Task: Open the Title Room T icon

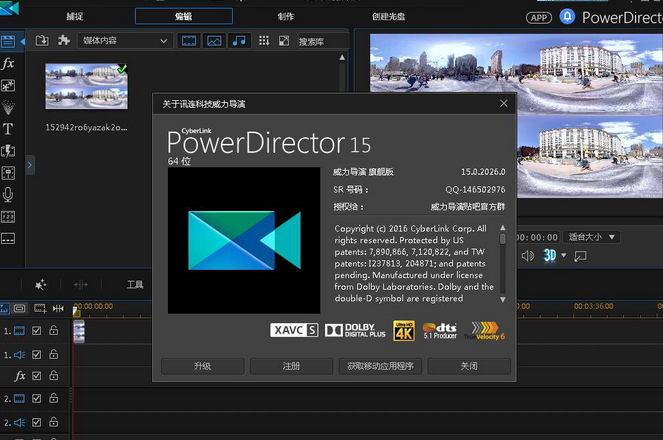Action: (8, 129)
